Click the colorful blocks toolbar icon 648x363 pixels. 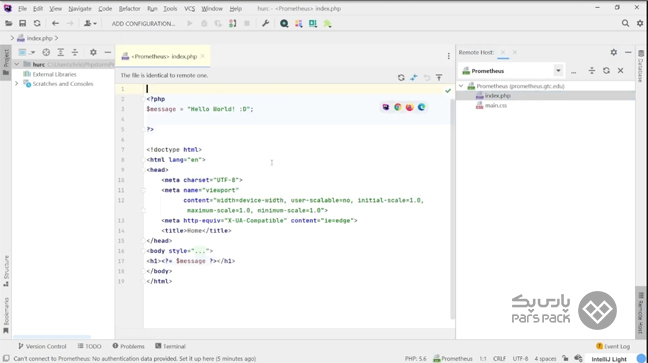point(299,24)
